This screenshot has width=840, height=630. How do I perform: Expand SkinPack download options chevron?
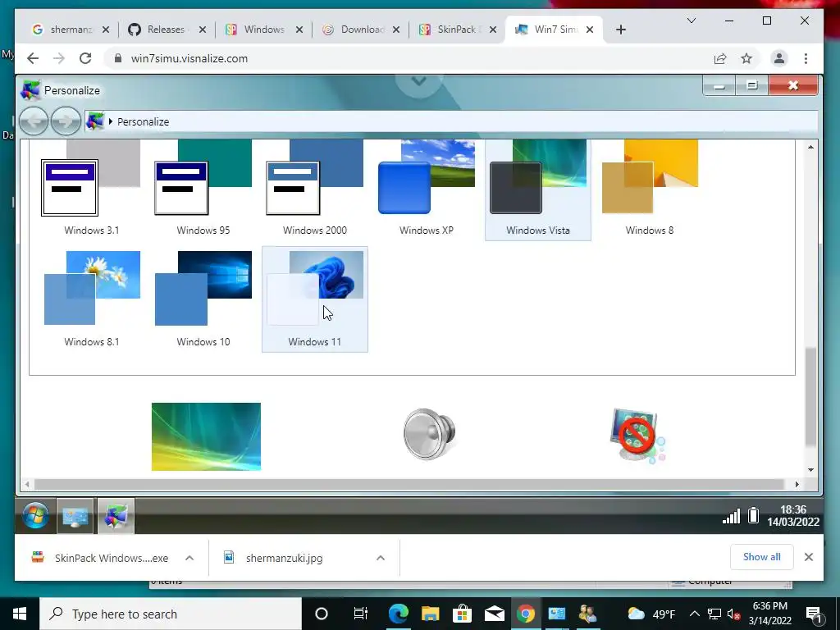point(189,558)
